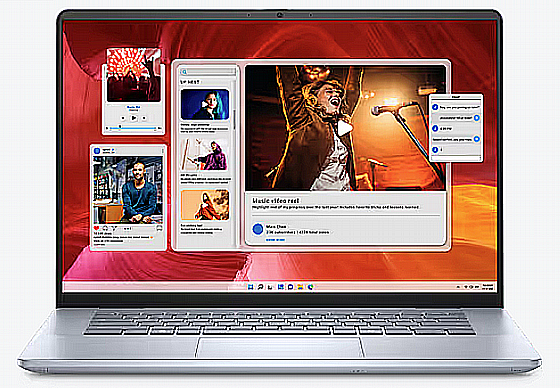Screen dimensions: 560x388
Task: Click second message avatar in chat window
Action: [476, 118]
